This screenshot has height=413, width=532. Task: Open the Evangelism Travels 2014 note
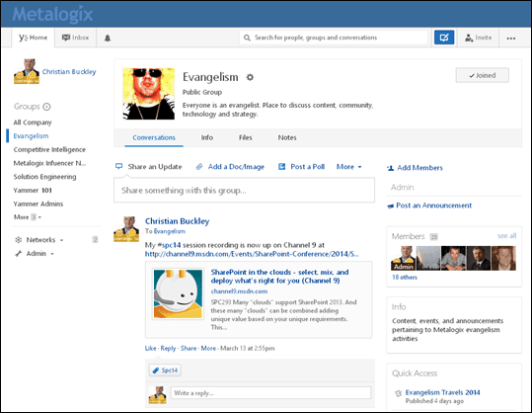pos(442,392)
